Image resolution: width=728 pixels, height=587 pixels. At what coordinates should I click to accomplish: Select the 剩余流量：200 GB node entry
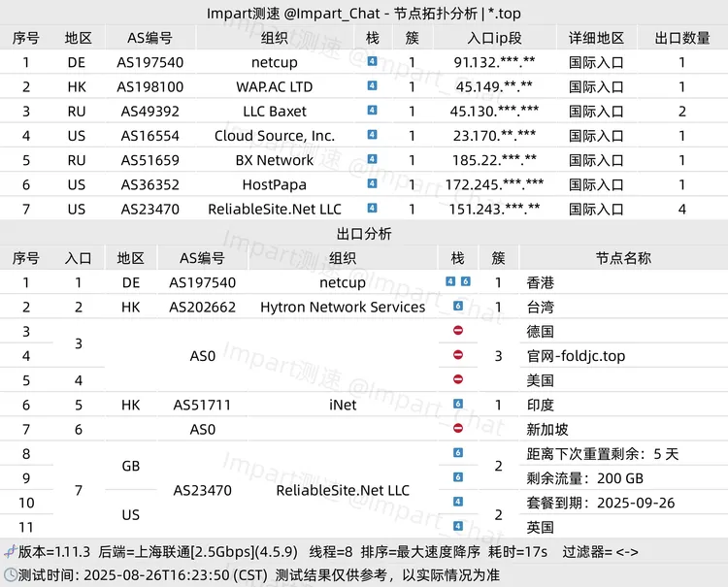pos(585,478)
